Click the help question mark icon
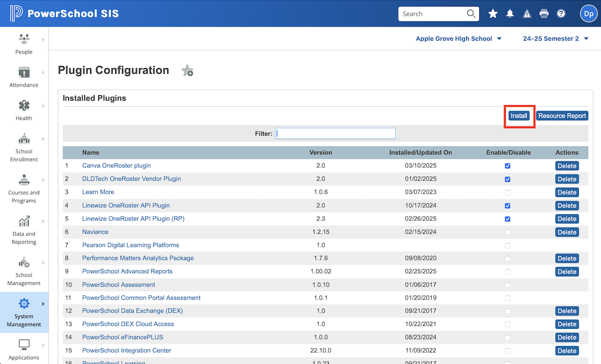 tap(561, 14)
